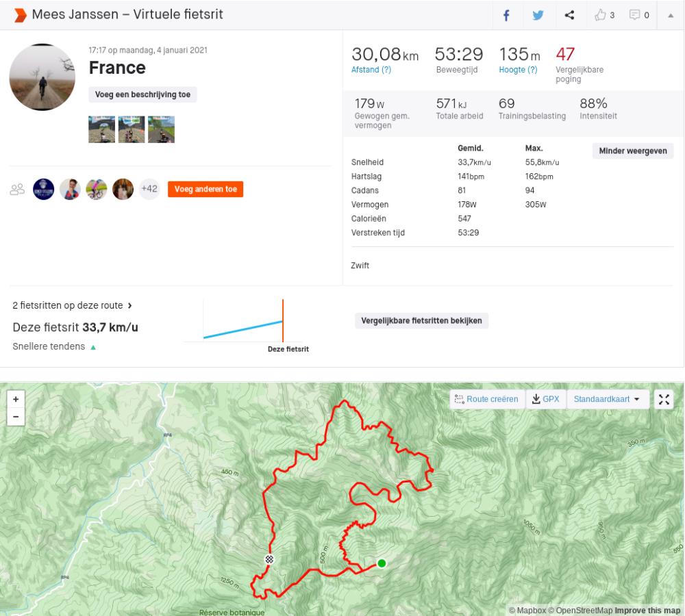Download the GPX file
Viewport: 685px width, 616px height.
[546, 400]
